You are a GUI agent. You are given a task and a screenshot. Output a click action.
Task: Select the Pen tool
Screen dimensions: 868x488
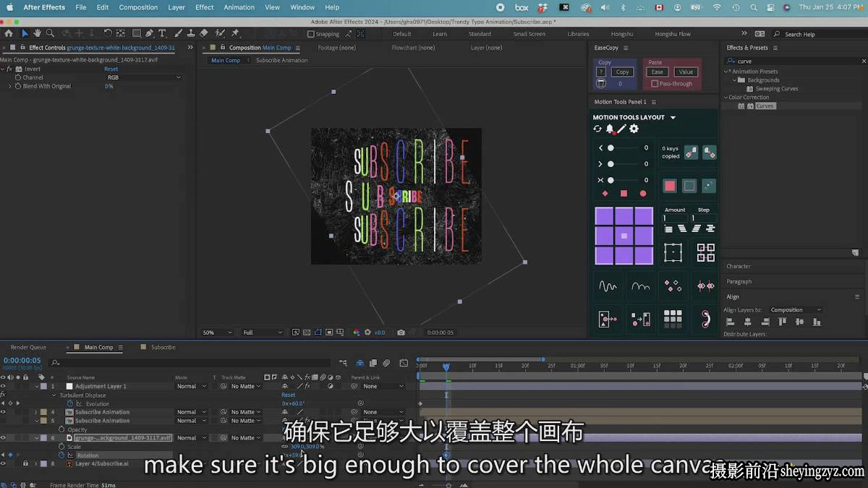[x=150, y=33]
